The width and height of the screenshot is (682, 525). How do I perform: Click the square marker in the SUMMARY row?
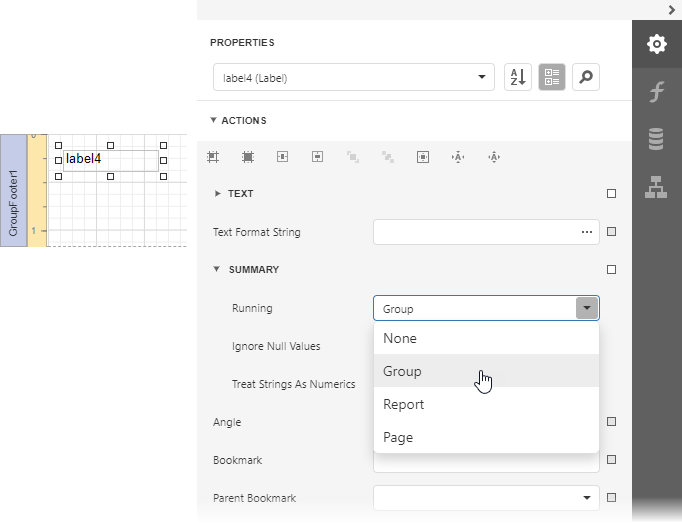611,269
